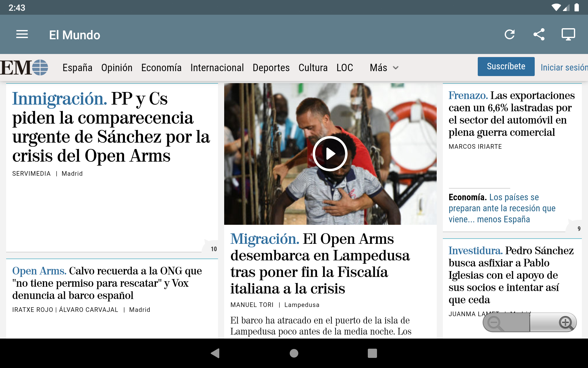Open the España section
Viewport: 588px width, 368px height.
77,67
